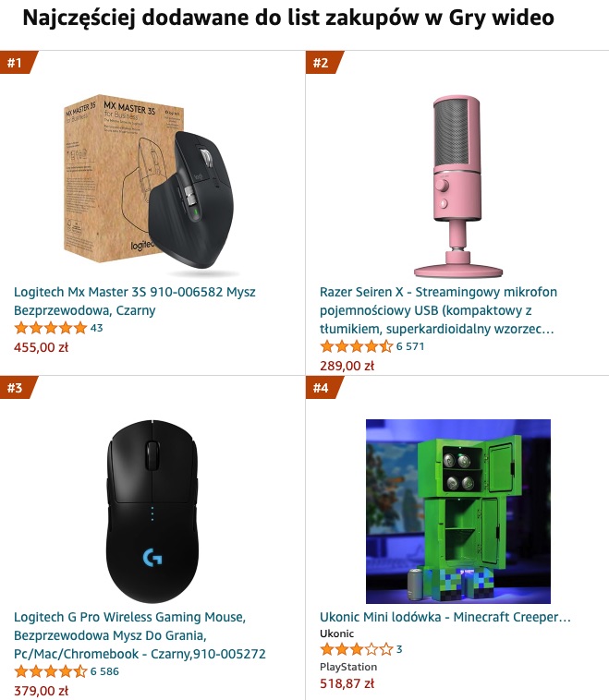Open three-star rating of Ukonic mini fridge
Image resolution: width=609 pixels, height=700 pixels.
(x=356, y=649)
